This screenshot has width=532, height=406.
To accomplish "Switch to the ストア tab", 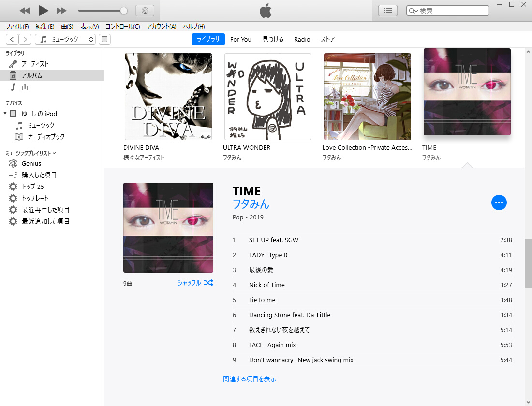I will (327, 39).
